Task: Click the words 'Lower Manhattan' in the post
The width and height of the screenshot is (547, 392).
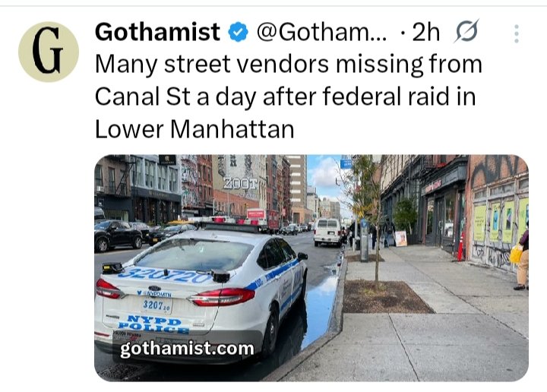Action: coord(194,129)
